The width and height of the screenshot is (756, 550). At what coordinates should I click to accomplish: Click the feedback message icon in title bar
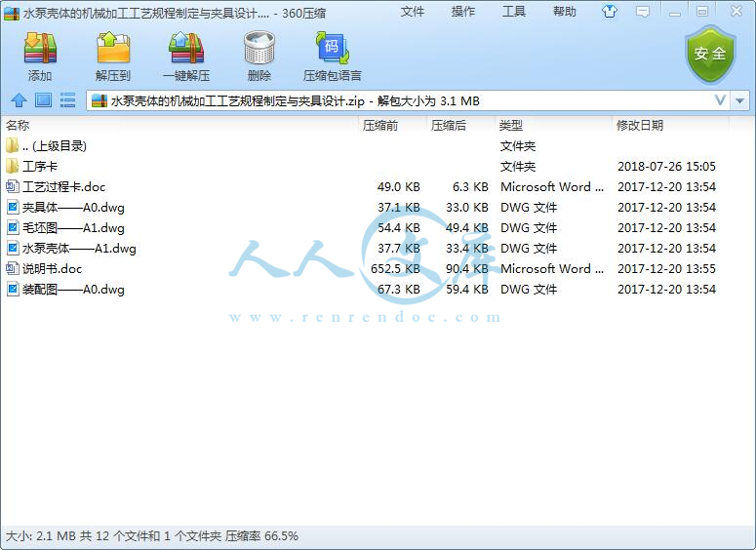(x=643, y=12)
